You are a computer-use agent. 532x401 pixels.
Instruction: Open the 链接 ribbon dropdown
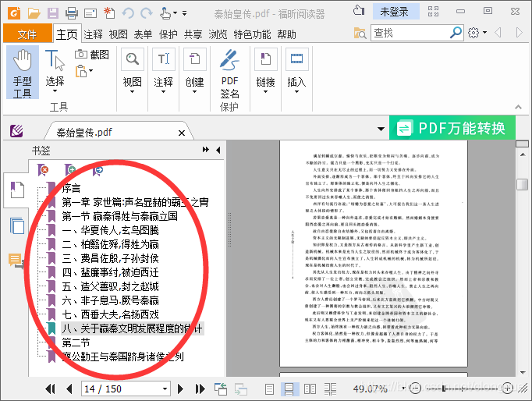click(266, 70)
